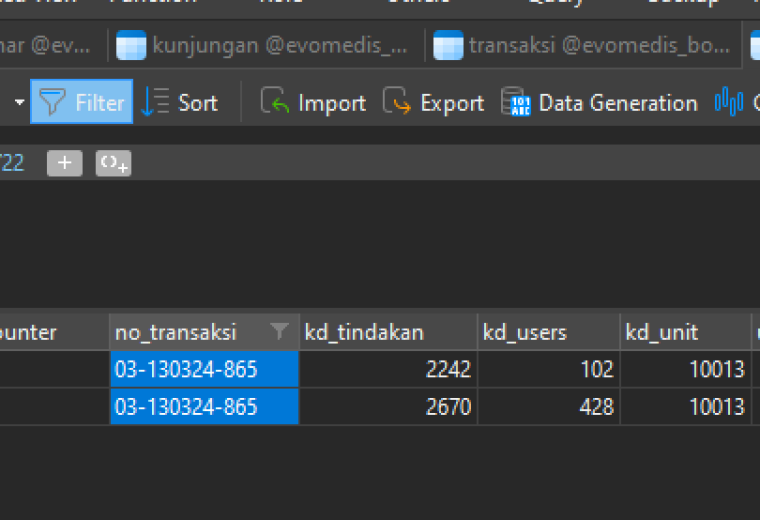Image resolution: width=760 pixels, height=520 pixels.
Task: Launch the Data Generation tool
Action: tap(599, 102)
